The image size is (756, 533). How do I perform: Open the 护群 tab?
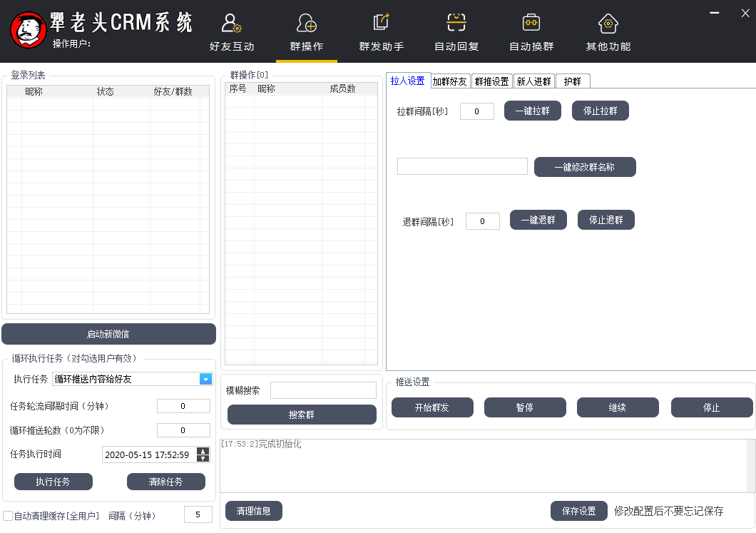[572, 81]
